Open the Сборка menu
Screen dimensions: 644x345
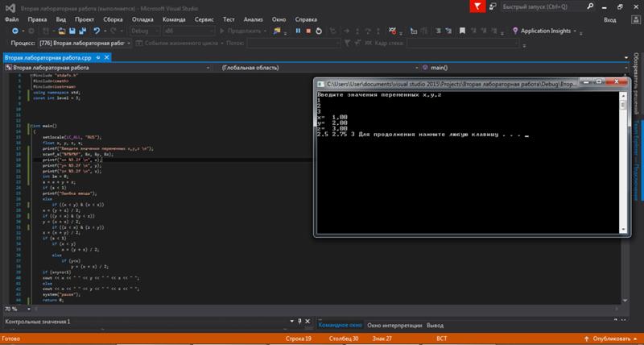(113, 19)
